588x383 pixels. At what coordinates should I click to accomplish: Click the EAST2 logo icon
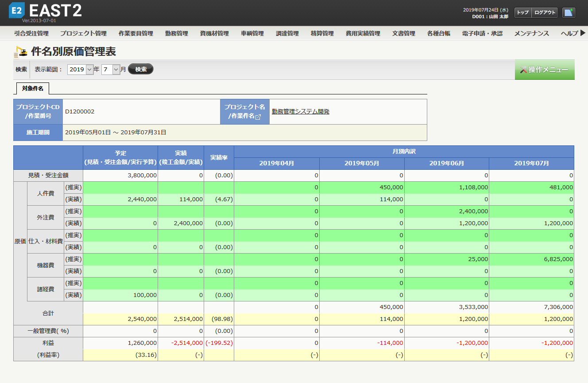16,10
